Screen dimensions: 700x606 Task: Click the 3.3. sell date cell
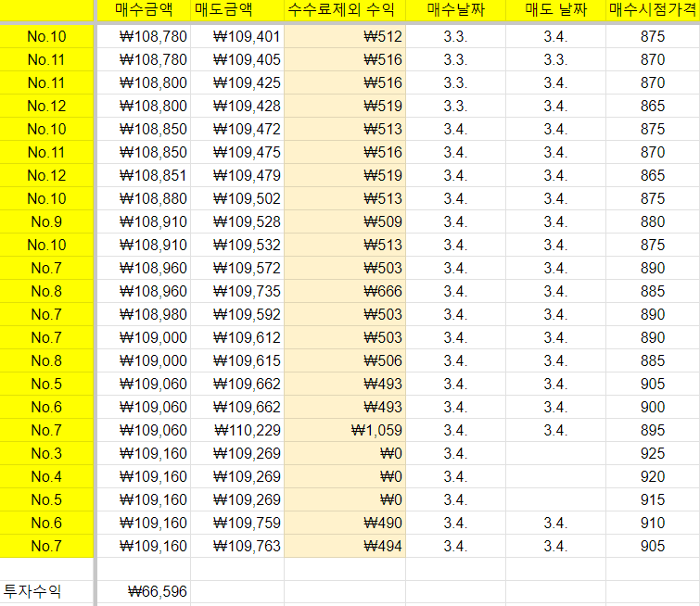pos(555,60)
